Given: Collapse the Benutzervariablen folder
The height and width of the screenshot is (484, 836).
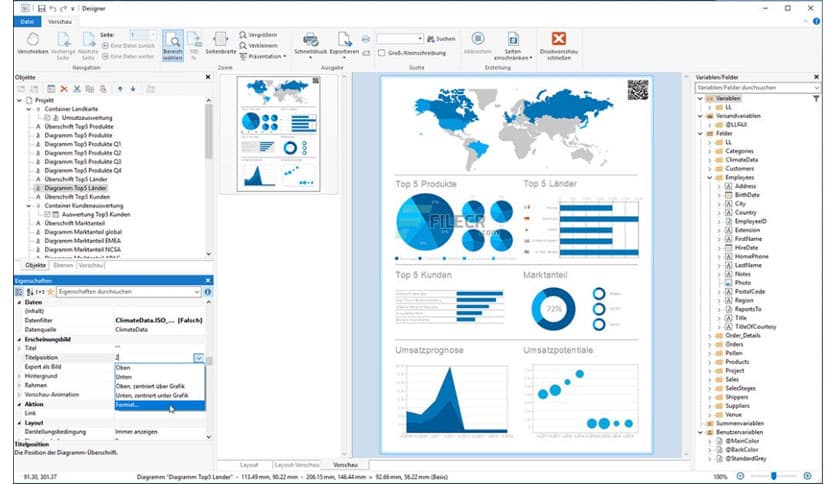Looking at the screenshot, I should point(701,432).
